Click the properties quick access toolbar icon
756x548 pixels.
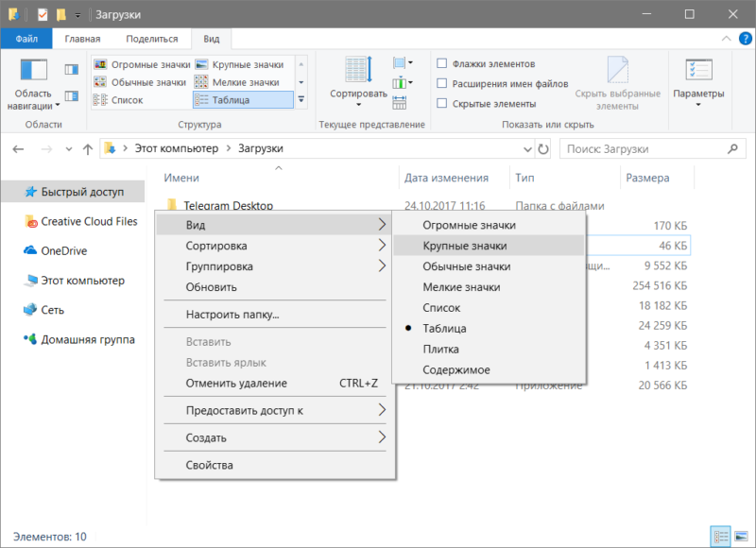pyautogui.click(x=43, y=14)
